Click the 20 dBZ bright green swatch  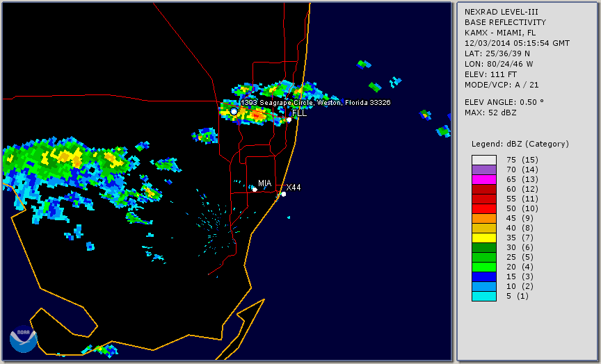(x=484, y=267)
